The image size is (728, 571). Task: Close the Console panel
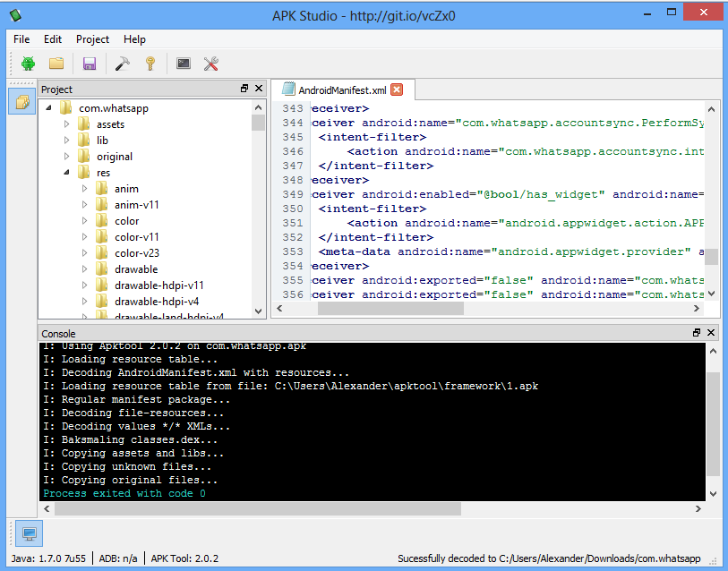(711, 332)
